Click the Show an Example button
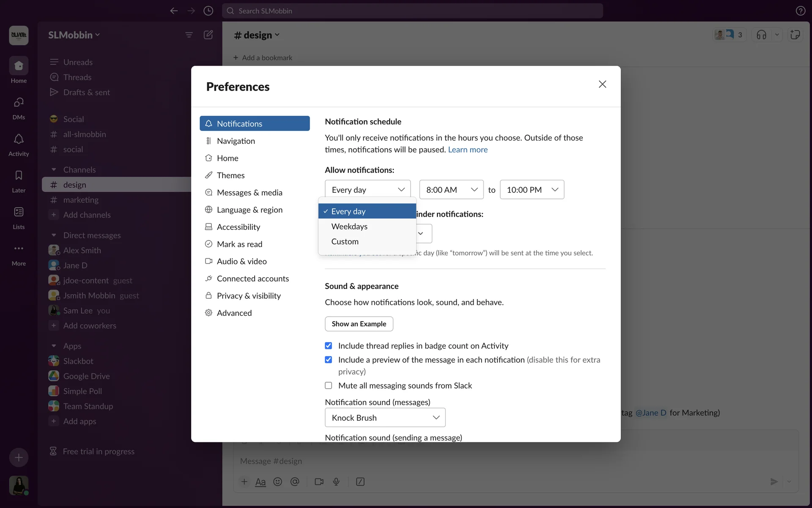The image size is (812, 508). tap(359, 324)
